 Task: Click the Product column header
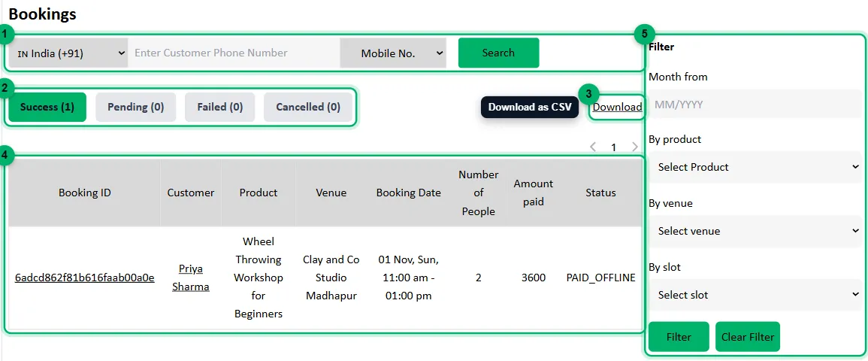pos(259,193)
